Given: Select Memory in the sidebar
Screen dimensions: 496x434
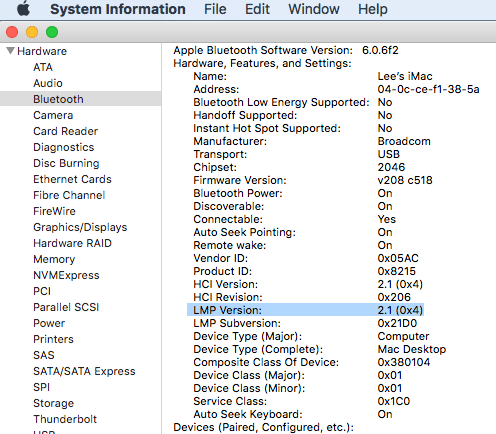Looking at the screenshot, I should (x=54, y=259).
